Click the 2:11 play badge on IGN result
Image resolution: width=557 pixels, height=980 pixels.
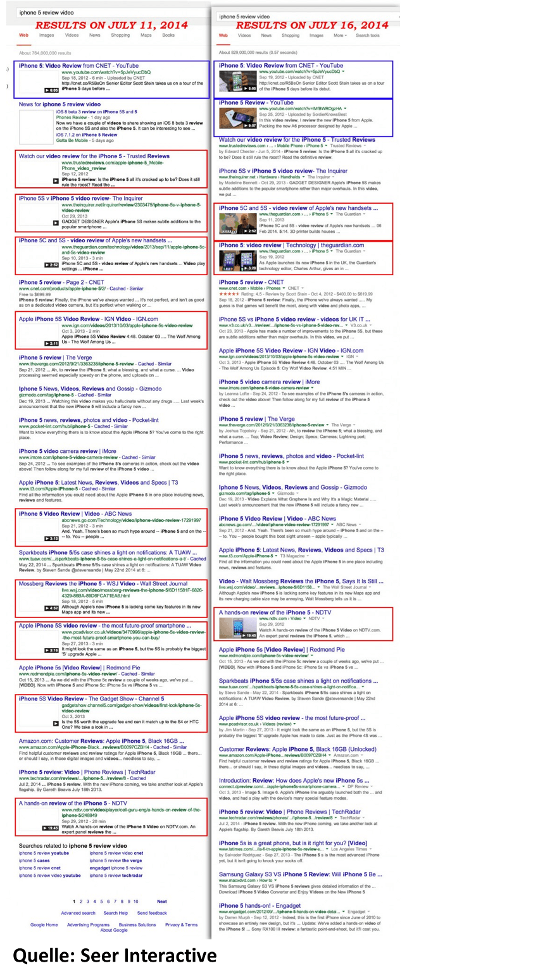click(51, 343)
